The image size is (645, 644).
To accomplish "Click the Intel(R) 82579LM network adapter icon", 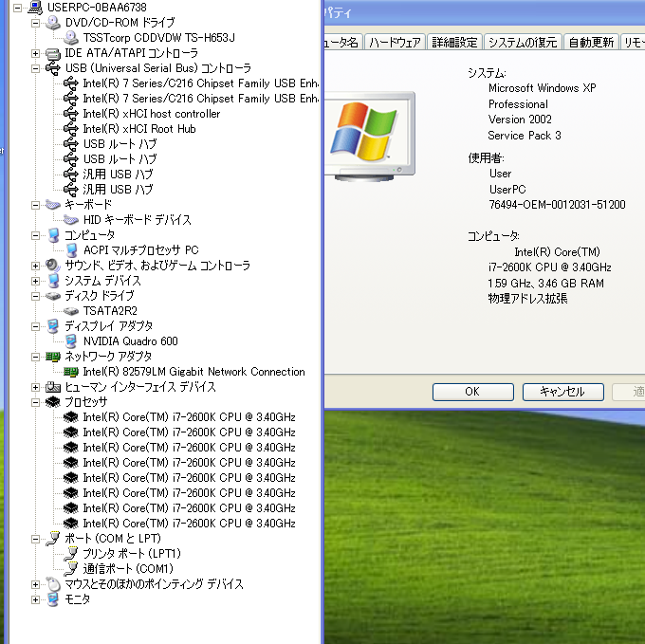I will (x=71, y=372).
